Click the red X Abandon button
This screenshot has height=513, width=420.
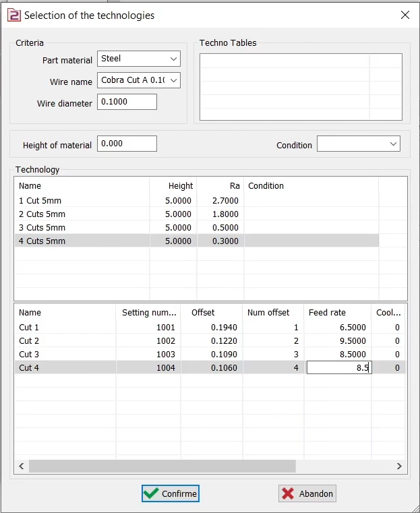pos(307,493)
